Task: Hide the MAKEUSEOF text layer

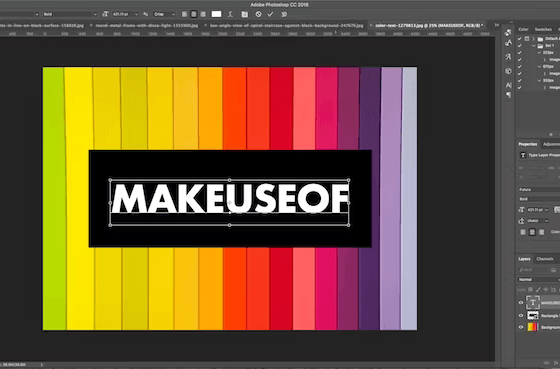Action: 521,303
